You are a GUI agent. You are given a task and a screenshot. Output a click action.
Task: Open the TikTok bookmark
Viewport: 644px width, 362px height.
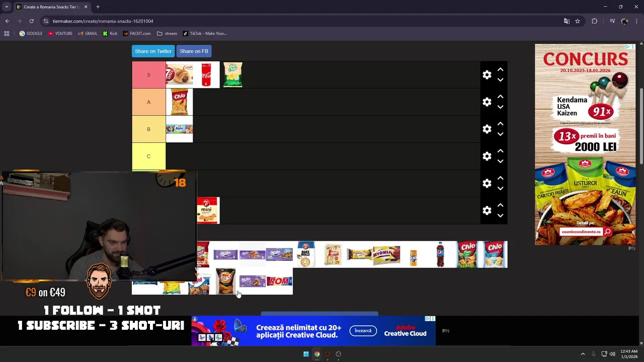point(205,33)
